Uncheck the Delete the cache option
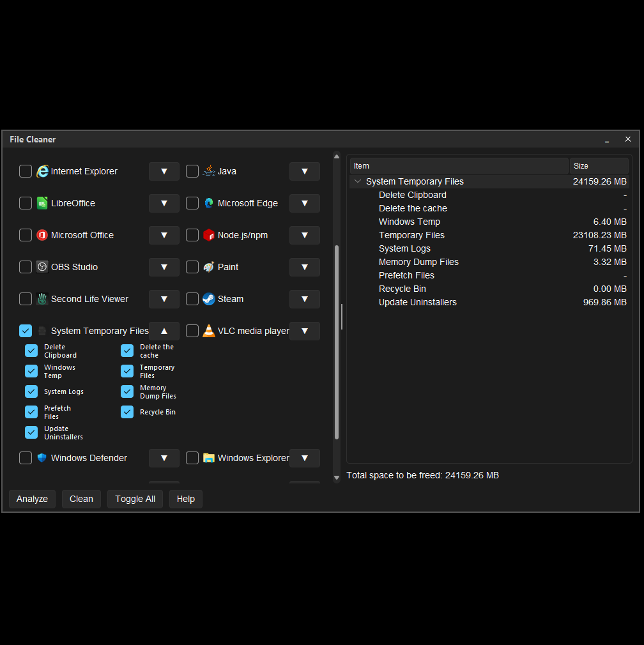 pos(127,351)
